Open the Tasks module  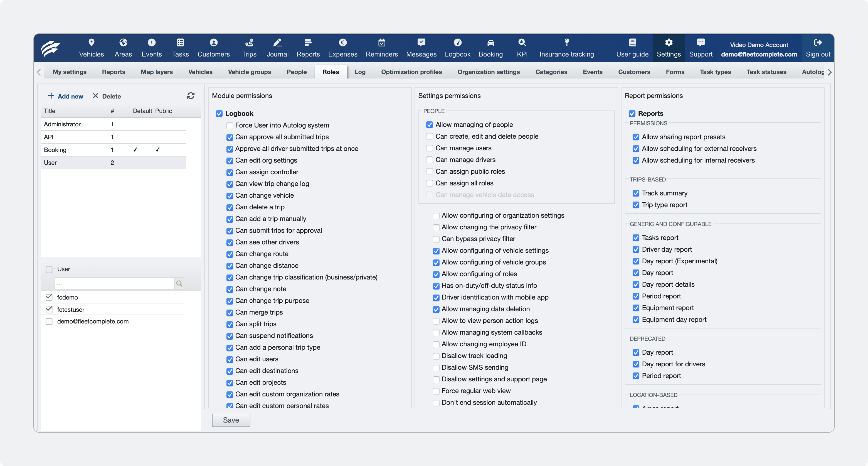180,48
